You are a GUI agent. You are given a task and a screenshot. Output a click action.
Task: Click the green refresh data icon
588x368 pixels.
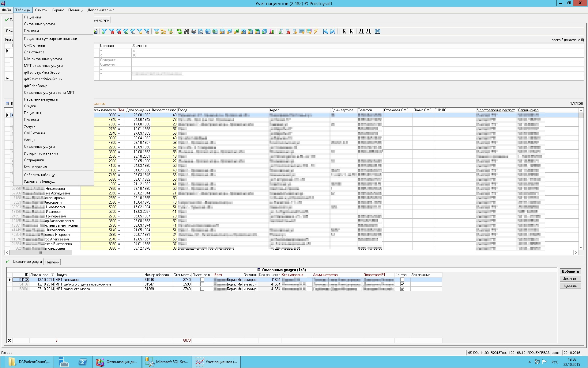pos(179,31)
